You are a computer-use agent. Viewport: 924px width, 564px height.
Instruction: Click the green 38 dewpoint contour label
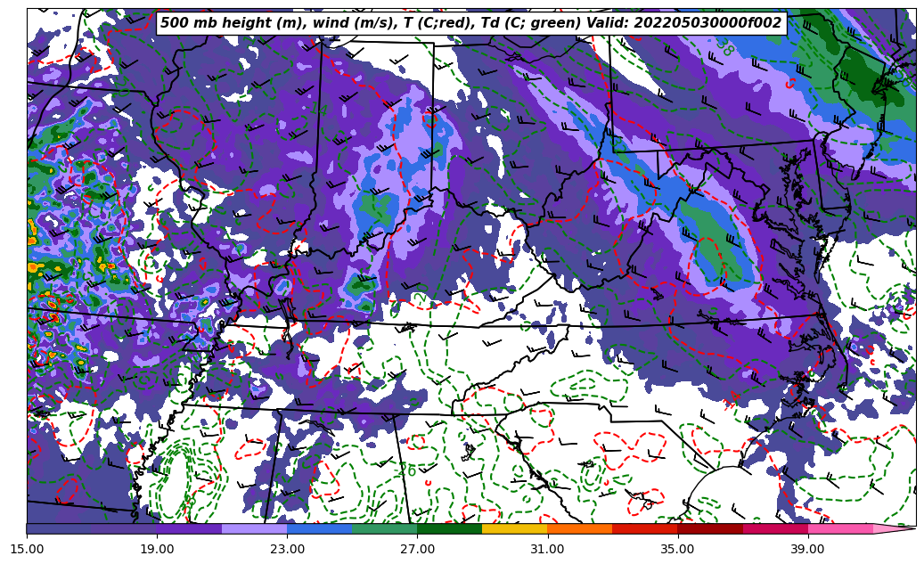click(x=726, y=46)
